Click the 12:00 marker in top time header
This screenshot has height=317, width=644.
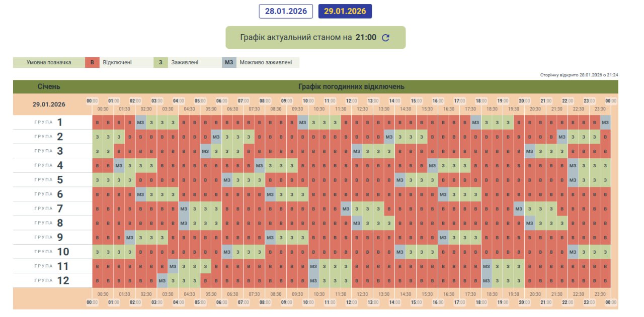point(352,101)
